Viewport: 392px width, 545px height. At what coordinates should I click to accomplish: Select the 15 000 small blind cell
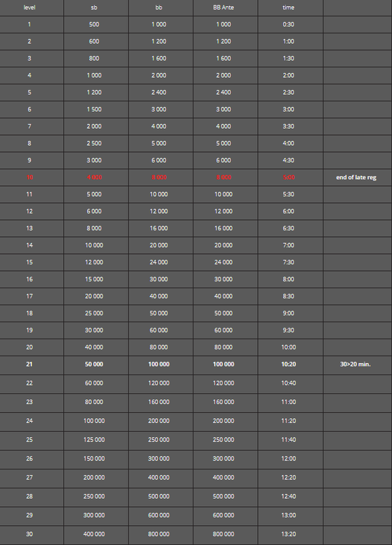pyautogui.click(x=94, y=279)
